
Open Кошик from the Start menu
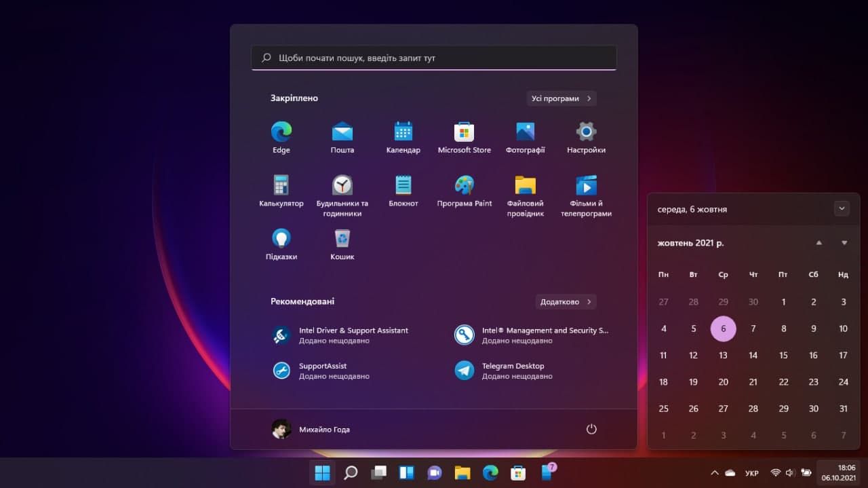click(342, 238)
